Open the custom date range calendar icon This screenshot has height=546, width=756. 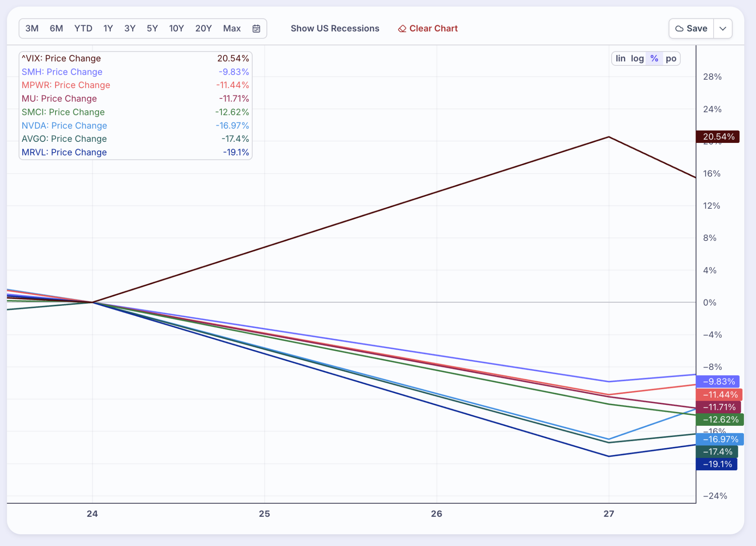[256, 28]
